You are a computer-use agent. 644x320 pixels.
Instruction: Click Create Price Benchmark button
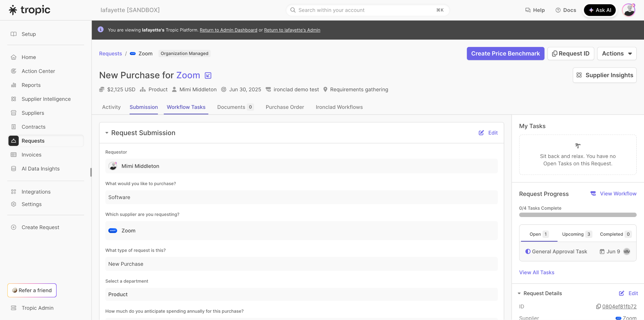point(505,54)
